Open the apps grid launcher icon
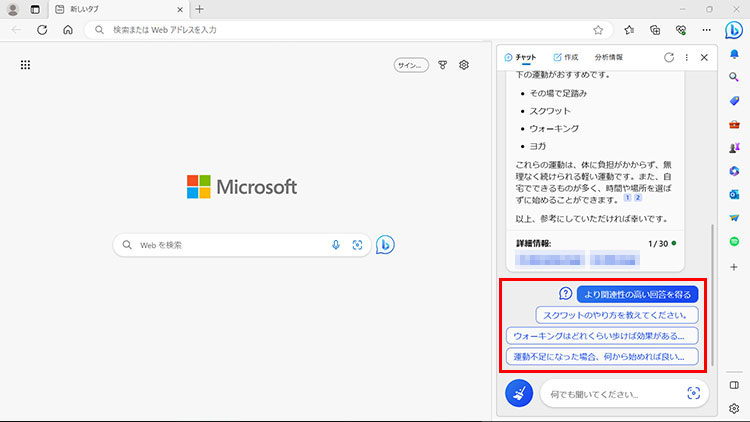 25,65
